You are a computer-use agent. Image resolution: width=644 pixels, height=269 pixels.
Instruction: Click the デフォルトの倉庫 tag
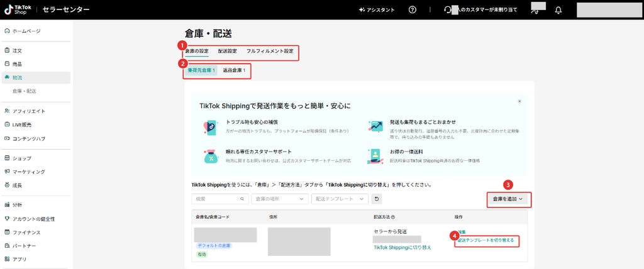[214, 246]
